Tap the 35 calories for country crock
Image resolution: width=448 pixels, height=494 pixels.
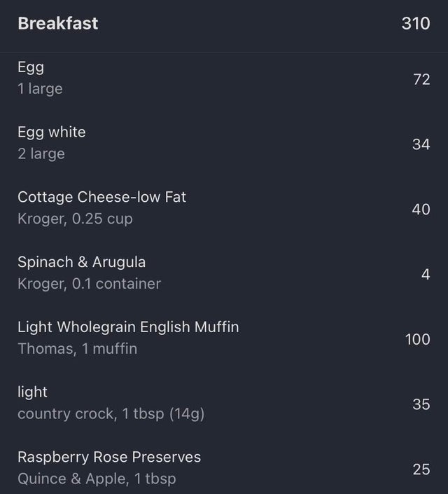[421, 404]
